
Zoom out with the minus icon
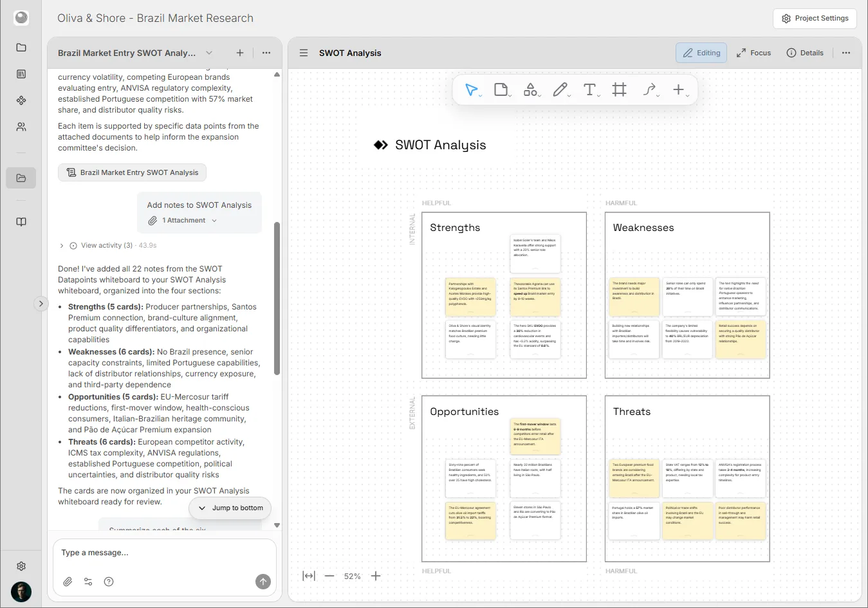[329, 576]
